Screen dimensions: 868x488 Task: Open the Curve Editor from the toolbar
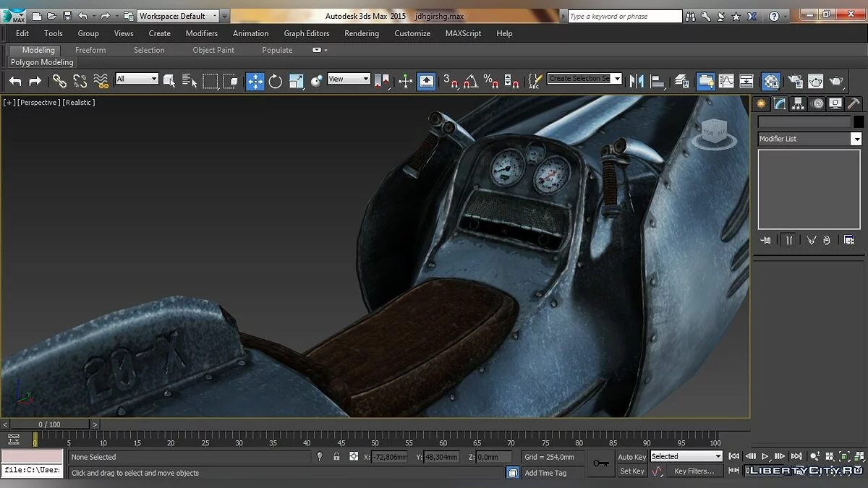point(726,82)
